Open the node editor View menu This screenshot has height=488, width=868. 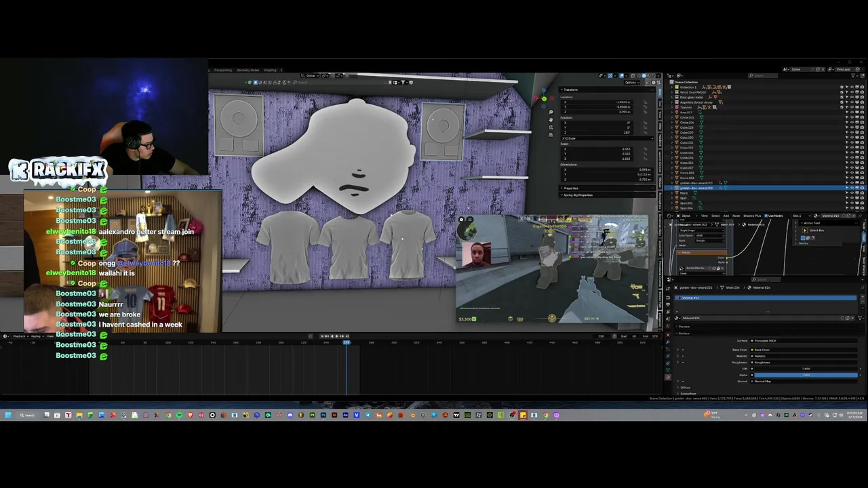[x=705, y=216]
